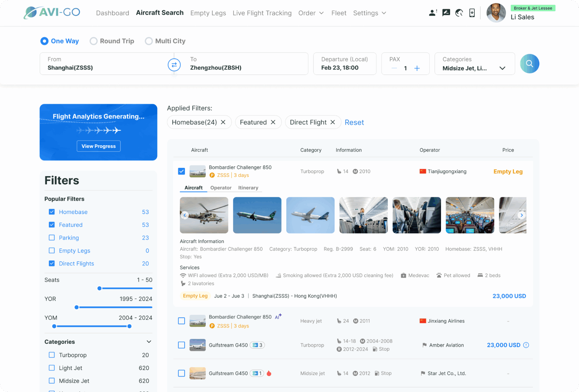This screenshot has width=579, height=392.
Task: Open the Departure date field
Action: point(345,64)
